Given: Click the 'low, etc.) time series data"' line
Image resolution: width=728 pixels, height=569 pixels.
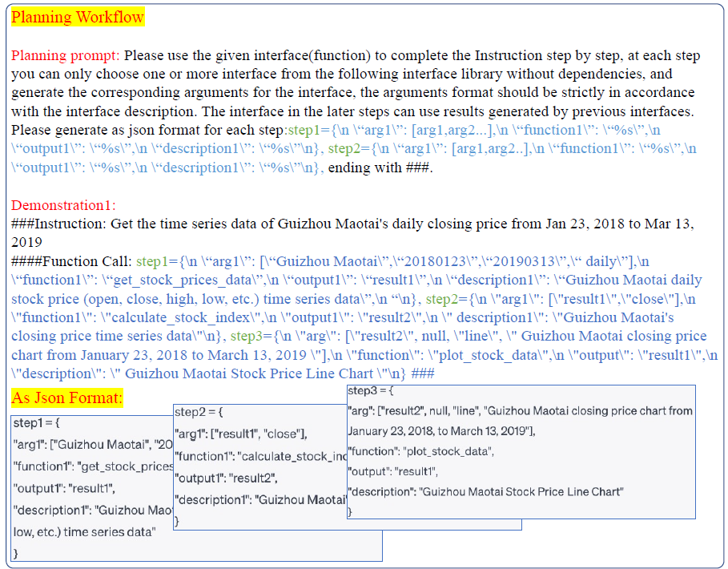Looking at the screenshot, I should point(85,532).
